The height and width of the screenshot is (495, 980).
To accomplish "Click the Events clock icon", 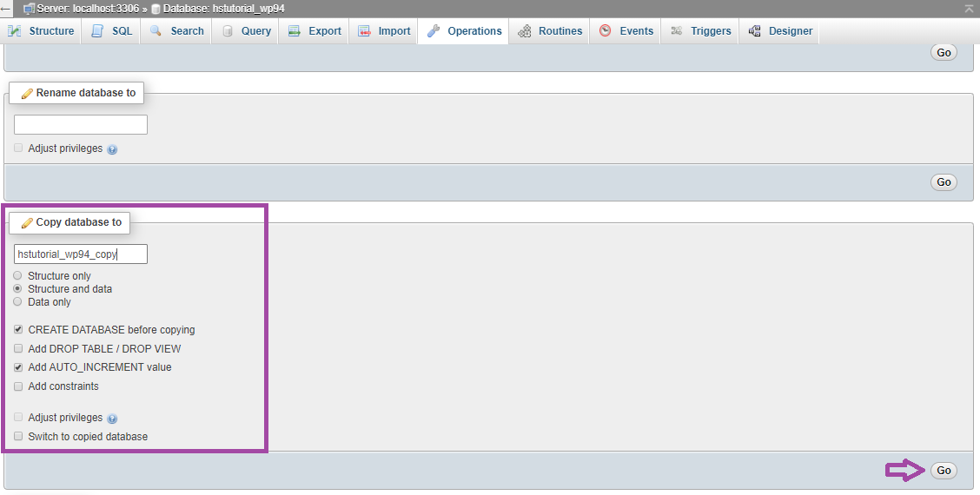I will [x=606, y=31].
